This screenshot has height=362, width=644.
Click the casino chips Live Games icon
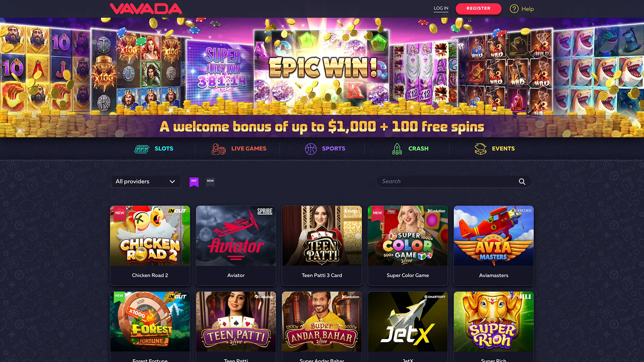click(x=218, y=149)
